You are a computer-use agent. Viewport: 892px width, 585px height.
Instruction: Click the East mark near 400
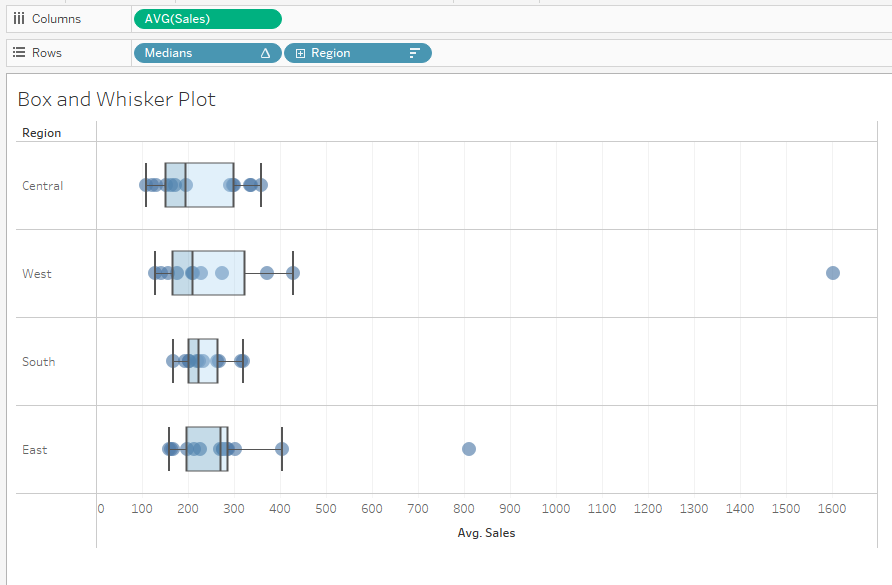coord(282,449)
